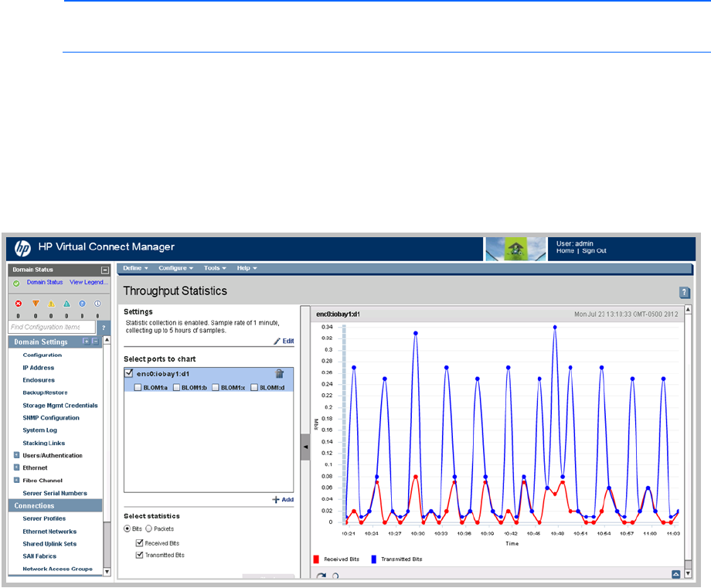Screen dimensions: 711x588
Task: Open the Configure dropdown menu
Action: (x=175, y=268)
